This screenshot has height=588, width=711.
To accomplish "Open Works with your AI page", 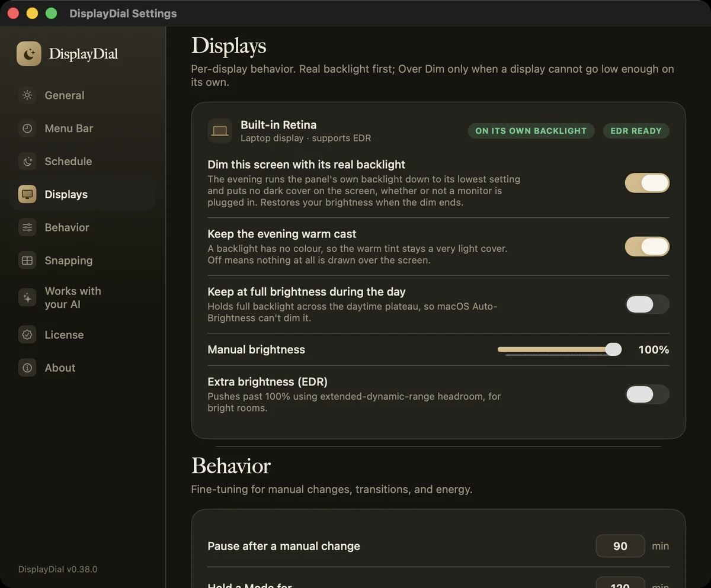I will (x=83, y=298).
